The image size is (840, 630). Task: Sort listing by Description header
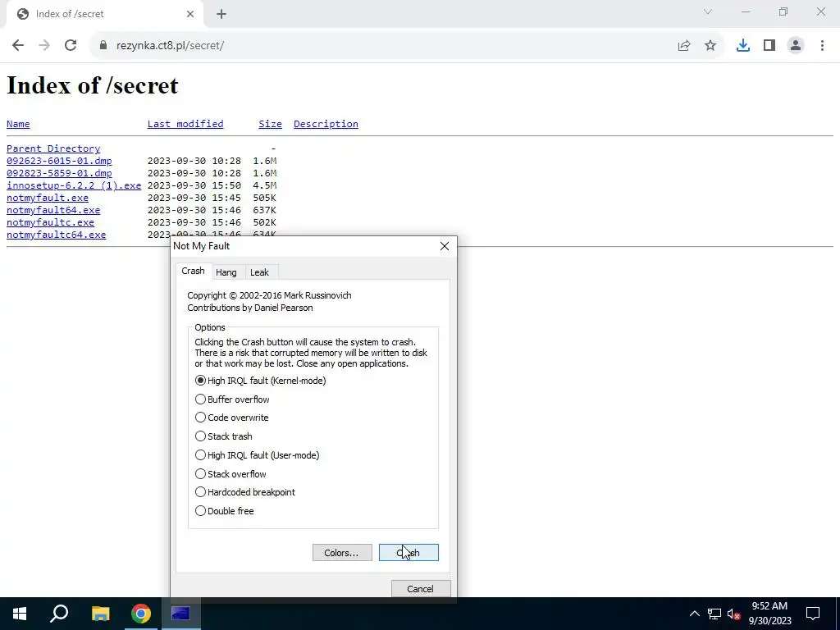(326, 124)
